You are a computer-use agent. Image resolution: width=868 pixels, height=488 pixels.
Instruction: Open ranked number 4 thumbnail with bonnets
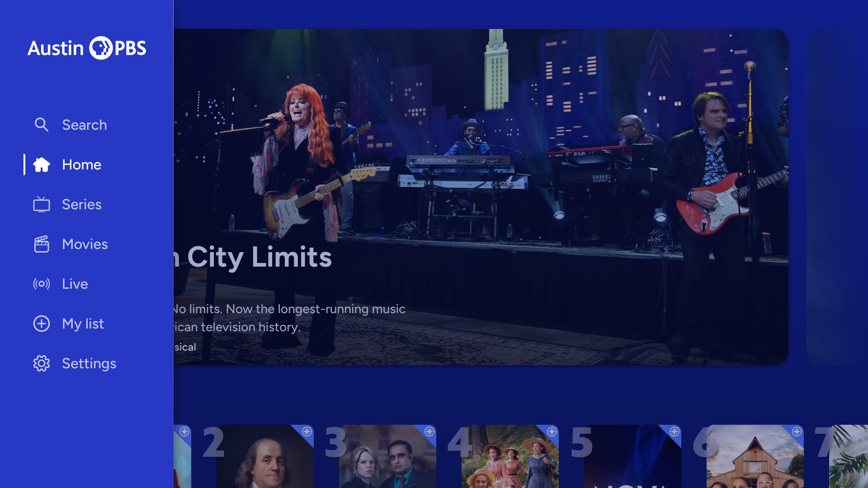tap(510, 456)
